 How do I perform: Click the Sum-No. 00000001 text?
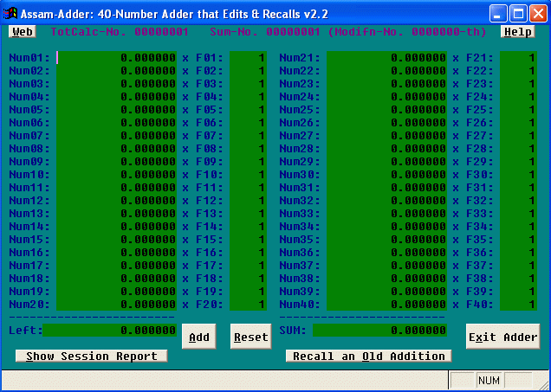tap(265, 32)
